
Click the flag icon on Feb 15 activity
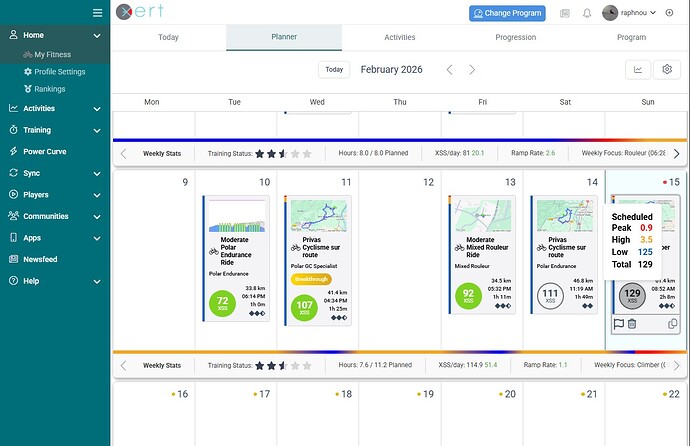(619, 324)
